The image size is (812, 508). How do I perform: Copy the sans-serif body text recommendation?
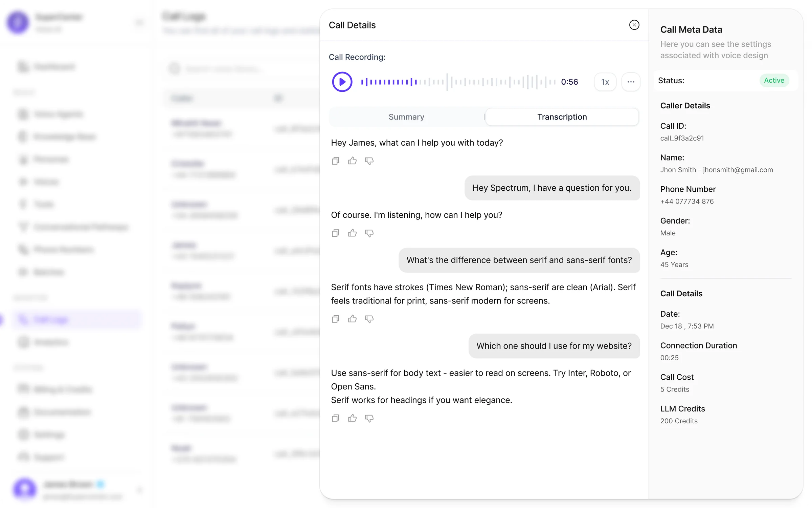click(335, 418)
